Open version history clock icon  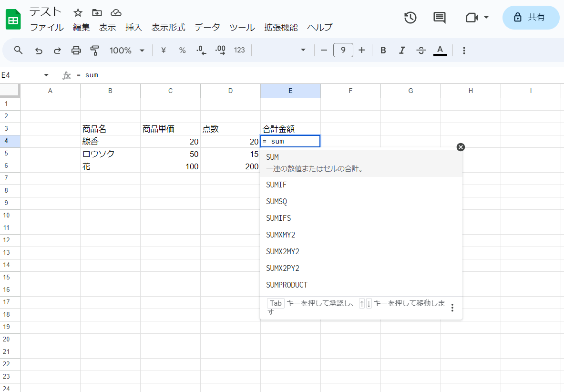(410, 18)
